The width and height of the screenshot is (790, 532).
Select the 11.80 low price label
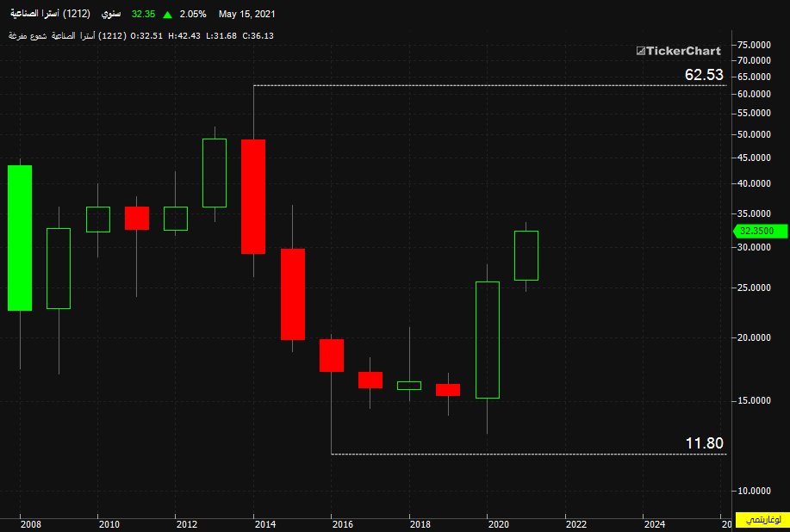tap(704, 443)
